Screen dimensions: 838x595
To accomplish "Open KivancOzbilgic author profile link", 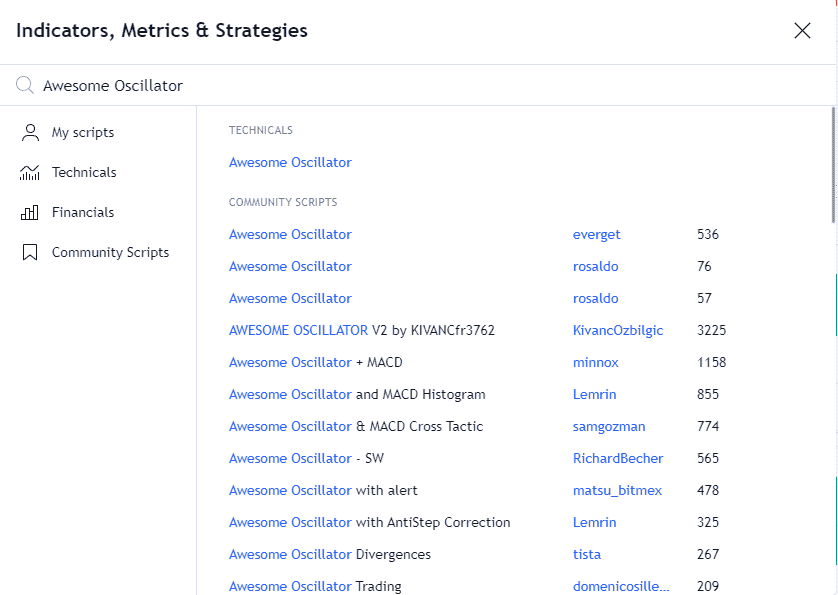I will [x=618, y=330].
